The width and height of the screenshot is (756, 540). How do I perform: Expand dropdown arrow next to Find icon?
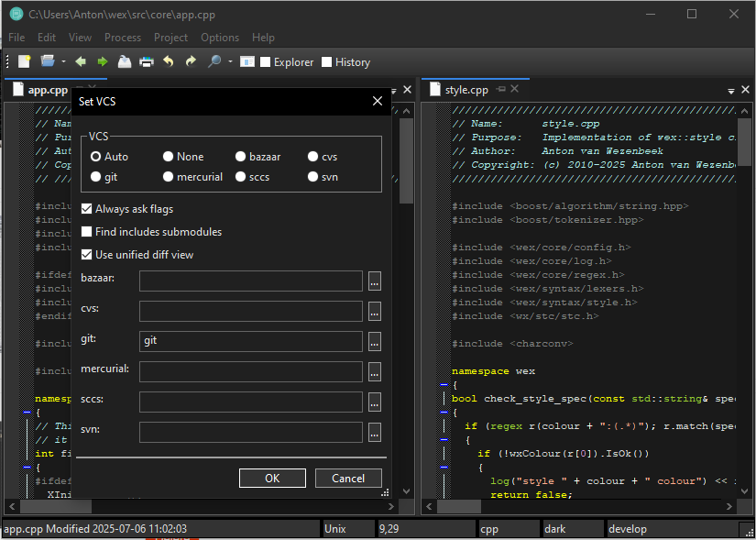tap(229, 61)
